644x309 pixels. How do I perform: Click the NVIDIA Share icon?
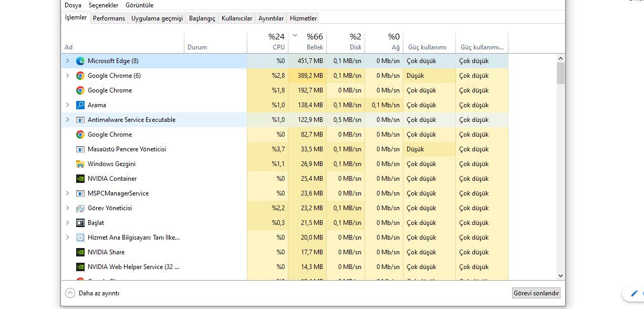80,252
